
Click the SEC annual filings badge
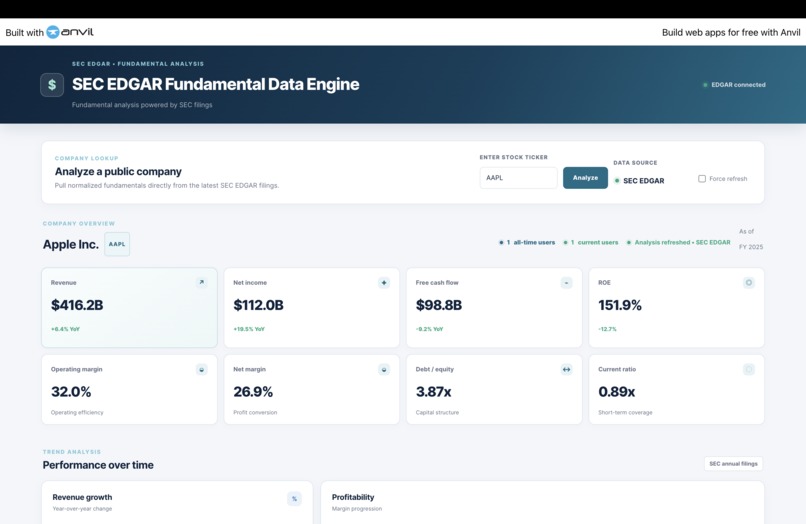tap(734, 463)
